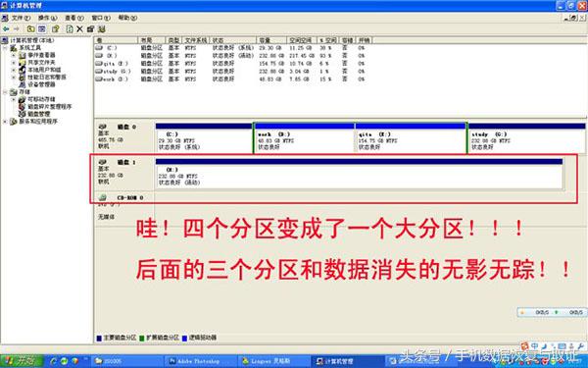
Task: Expand the 性能日志和警报 tree node
Action: click(x=14, y=77)
